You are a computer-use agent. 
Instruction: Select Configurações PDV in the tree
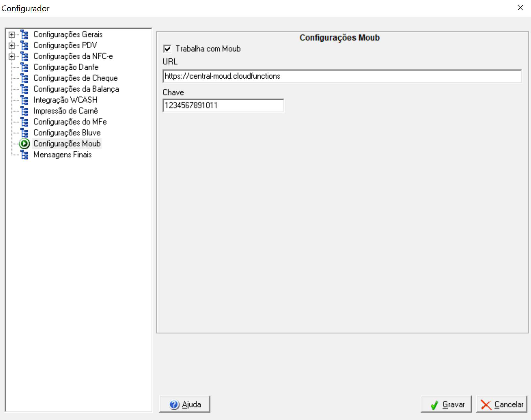[x=65, y=45]
